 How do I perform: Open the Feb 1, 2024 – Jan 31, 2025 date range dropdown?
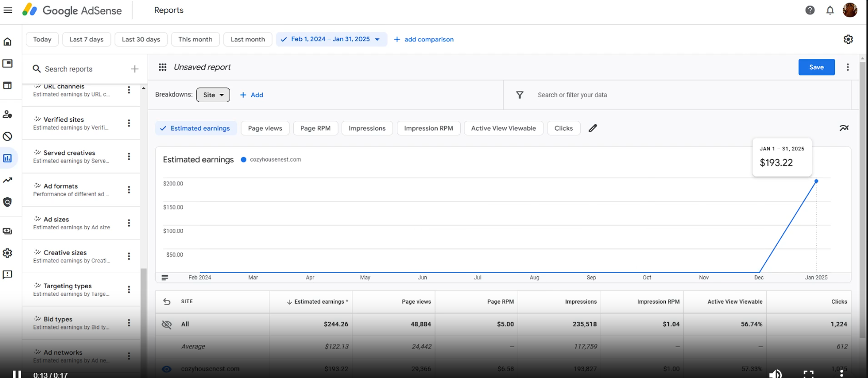(332, 39)
